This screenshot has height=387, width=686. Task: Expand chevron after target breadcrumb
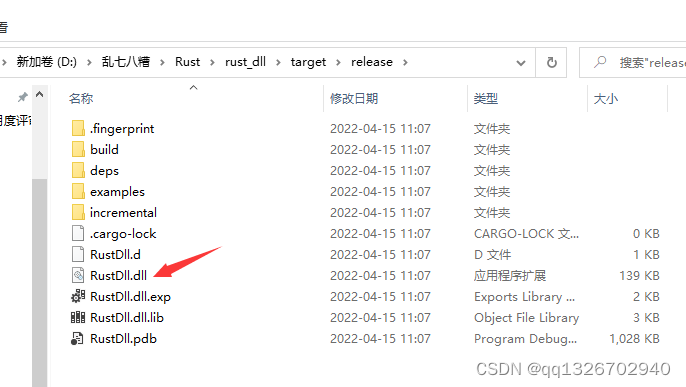pos(338,63)
